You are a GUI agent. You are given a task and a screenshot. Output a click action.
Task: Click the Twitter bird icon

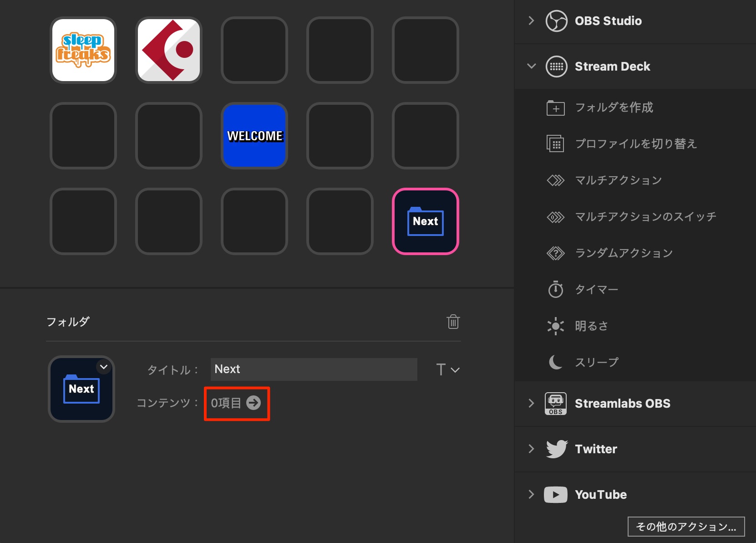(557, 449)
